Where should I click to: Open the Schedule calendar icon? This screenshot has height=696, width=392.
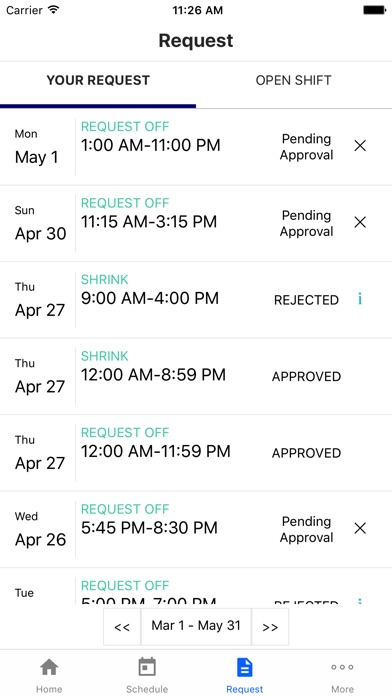click(x=147, y=667)
